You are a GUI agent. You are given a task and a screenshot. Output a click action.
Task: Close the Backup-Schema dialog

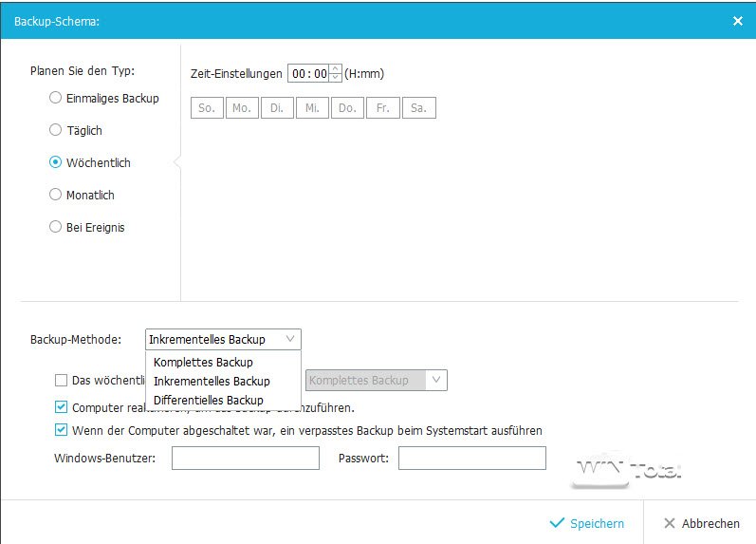[x=738, y=20]
